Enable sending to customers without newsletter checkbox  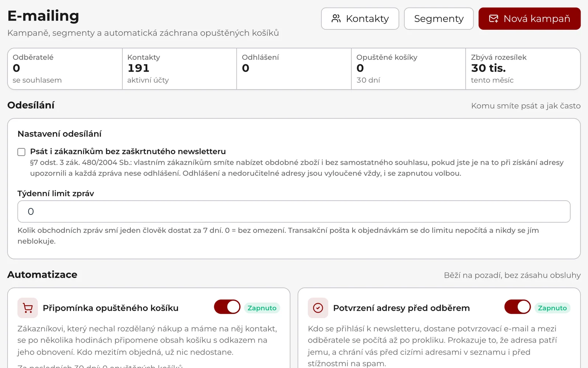[x=21, y=152]
